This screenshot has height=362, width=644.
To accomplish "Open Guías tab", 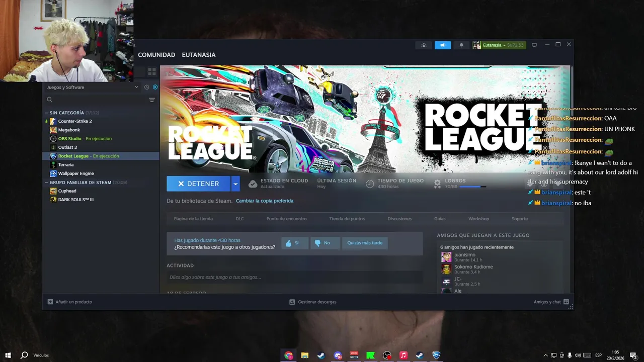I will point(440,219).
